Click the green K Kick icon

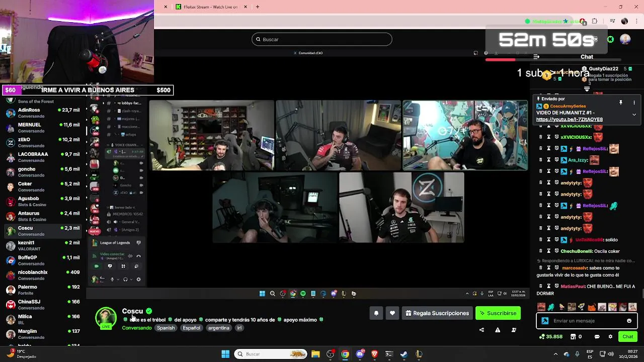point(610,39)
